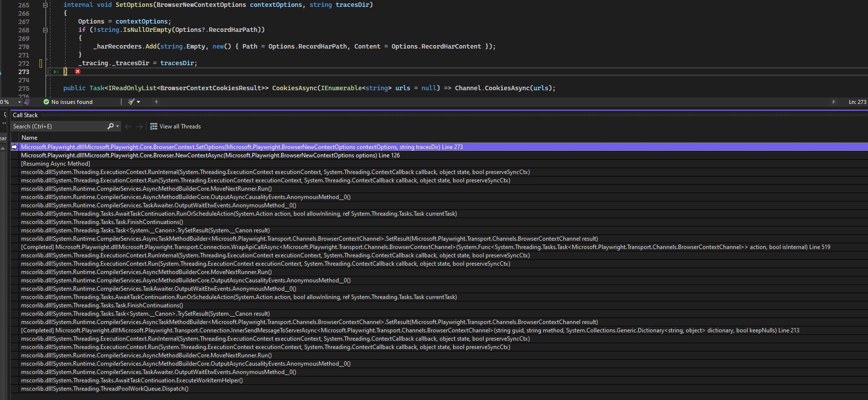Collapse the SetOptions method outline
868x400 pixels.
[x=45, y=5]
